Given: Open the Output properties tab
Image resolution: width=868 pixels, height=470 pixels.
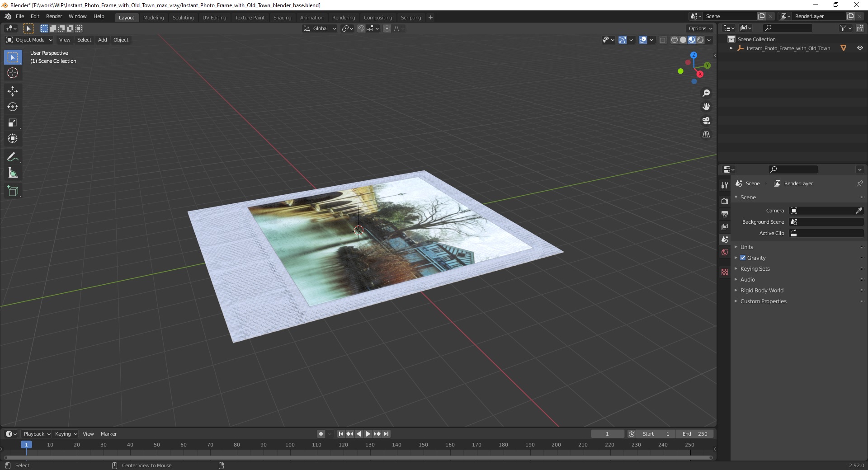Looking at the screenshot, I should [x=725, y=214].
